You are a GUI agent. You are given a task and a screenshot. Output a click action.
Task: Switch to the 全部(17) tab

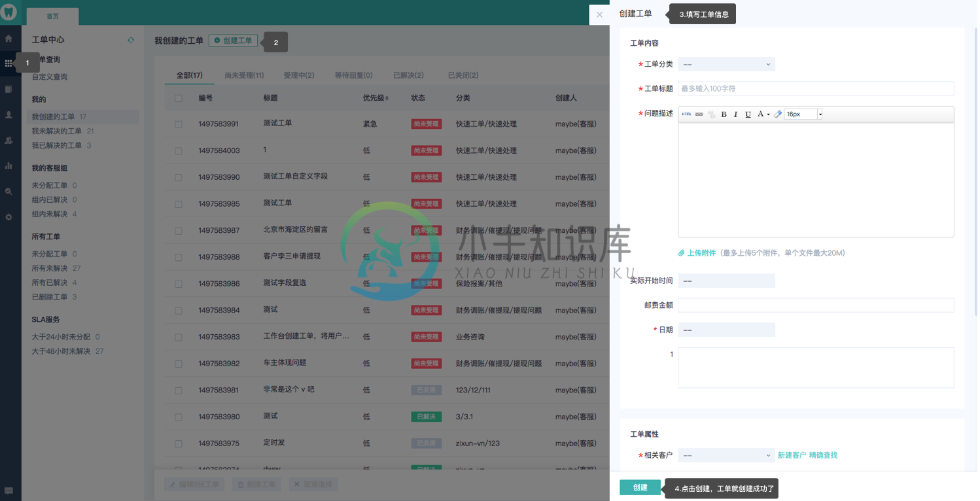click(x=189, y=75)
